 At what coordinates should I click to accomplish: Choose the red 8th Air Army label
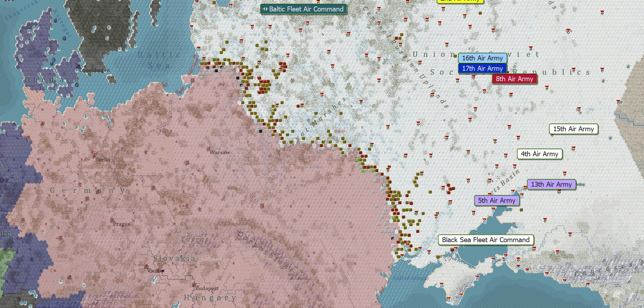[514, 79]
